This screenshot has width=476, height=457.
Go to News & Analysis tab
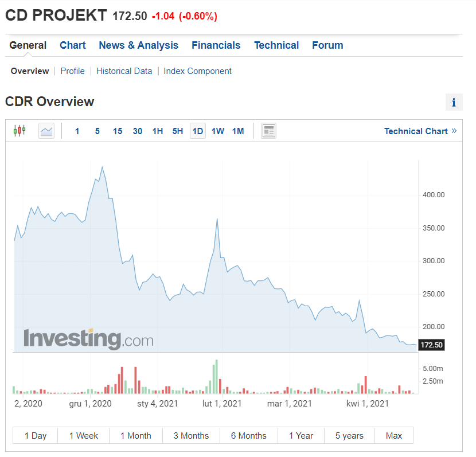pyautogui.click(x=138, y=45)
